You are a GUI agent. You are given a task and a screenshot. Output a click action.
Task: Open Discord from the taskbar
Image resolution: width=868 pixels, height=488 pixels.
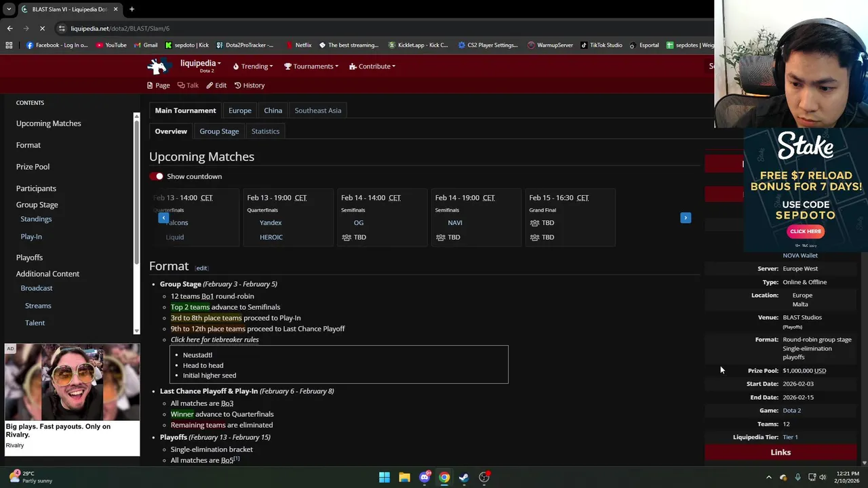coord(425,477)
